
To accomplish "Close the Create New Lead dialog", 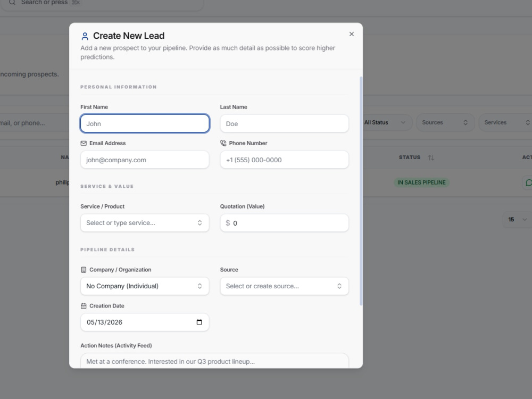I will click(x=352, y=34).
